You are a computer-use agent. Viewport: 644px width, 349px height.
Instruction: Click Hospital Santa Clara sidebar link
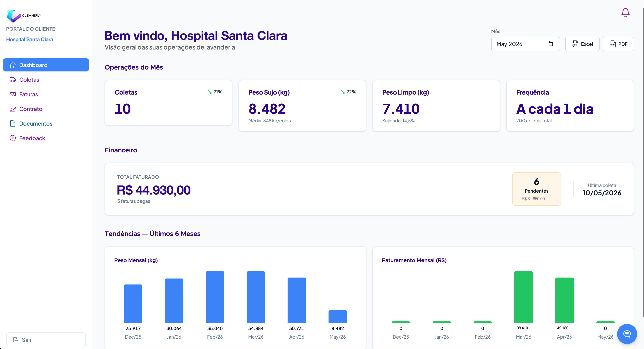pyautogui.click(x=29, y=39)
